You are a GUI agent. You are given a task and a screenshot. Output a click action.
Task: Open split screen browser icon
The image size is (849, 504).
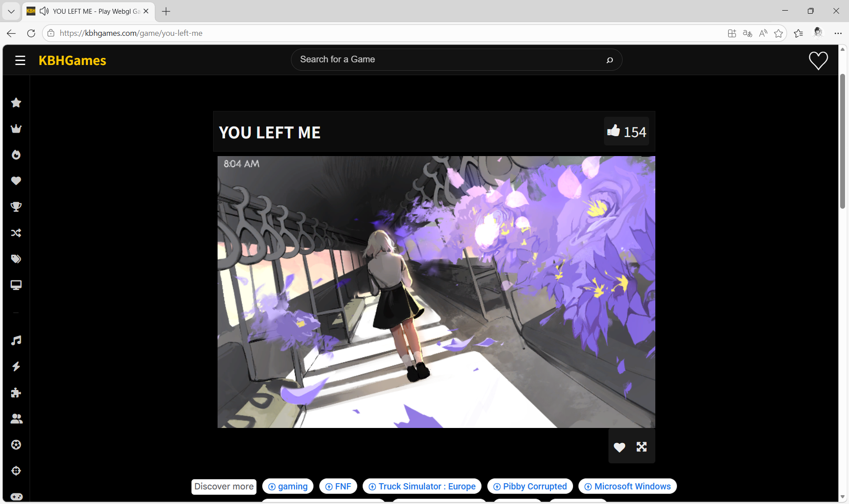pyautogui.click(x=732, y=33)
